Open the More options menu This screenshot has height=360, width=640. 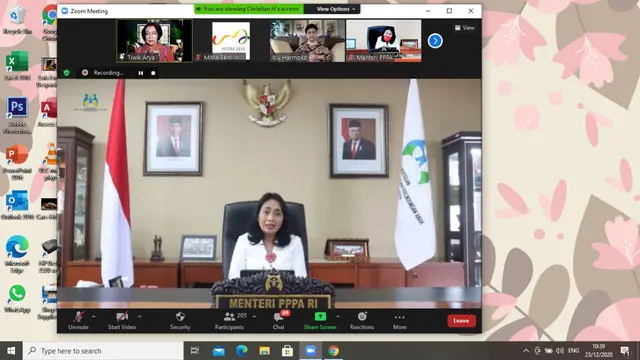pyautogui.click(x=400, y=321)
